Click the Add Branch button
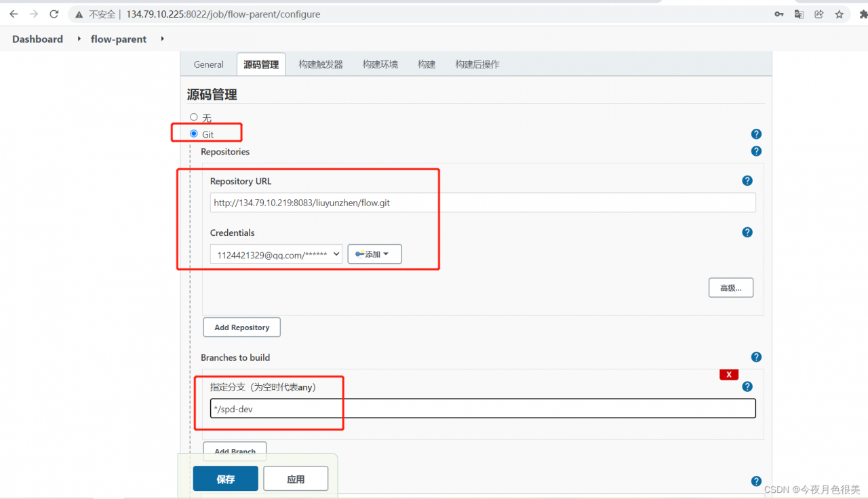The image size is (868, 499). tap(235, 451)
